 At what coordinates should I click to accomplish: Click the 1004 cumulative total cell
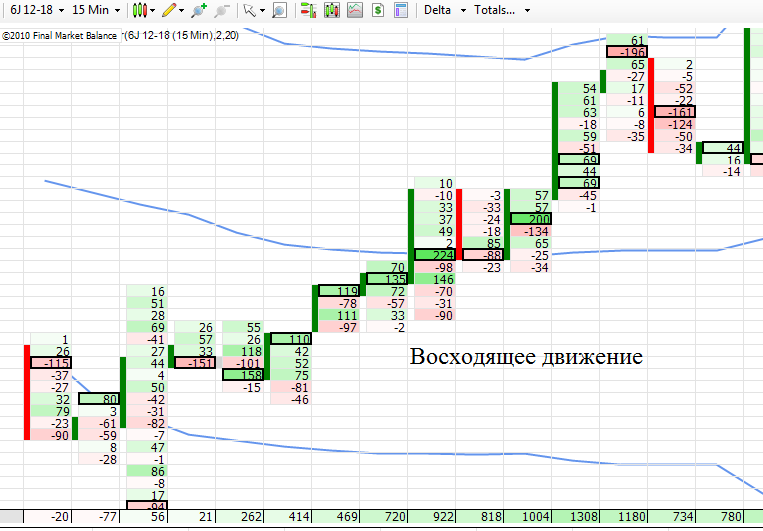coord(528,516)
